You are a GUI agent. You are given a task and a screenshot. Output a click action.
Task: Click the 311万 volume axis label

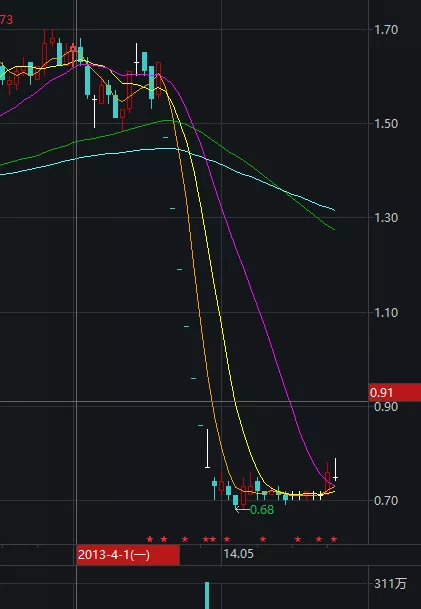pyautogui.click(x=390, y=583)
